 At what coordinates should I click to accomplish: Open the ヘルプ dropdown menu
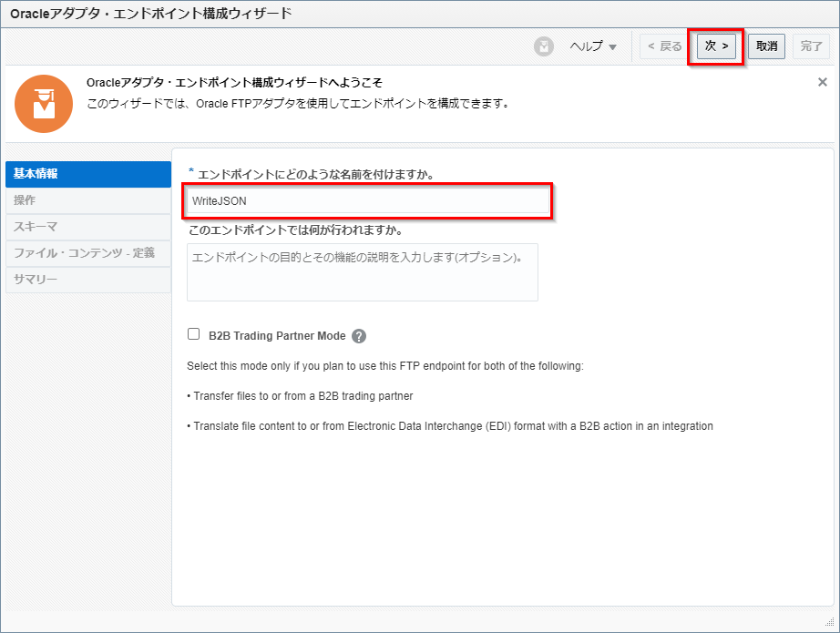point(593,46)
